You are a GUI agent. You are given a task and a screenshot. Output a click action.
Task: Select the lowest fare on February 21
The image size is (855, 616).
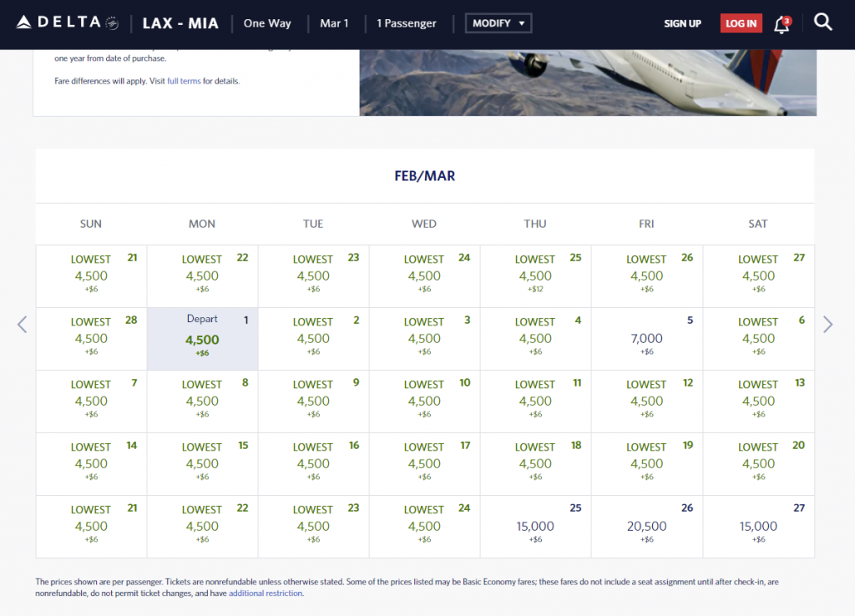(90, 275)
